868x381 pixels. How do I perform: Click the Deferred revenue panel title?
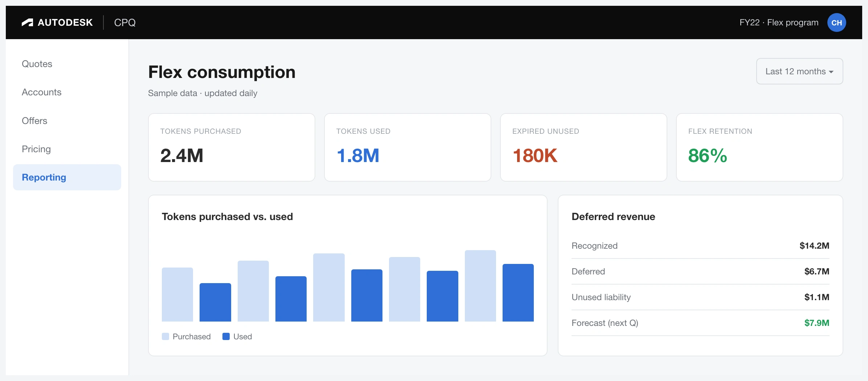(613, 217)
